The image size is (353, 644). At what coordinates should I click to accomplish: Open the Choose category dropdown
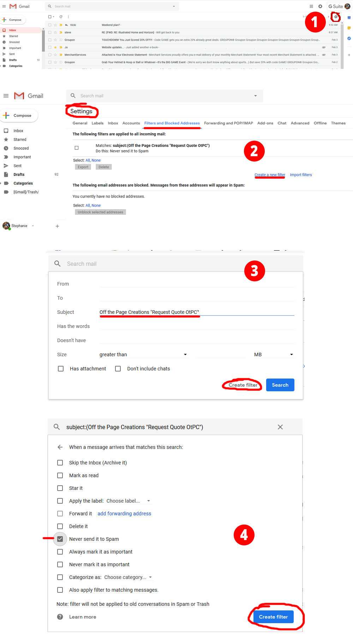(x=128, y=577)
